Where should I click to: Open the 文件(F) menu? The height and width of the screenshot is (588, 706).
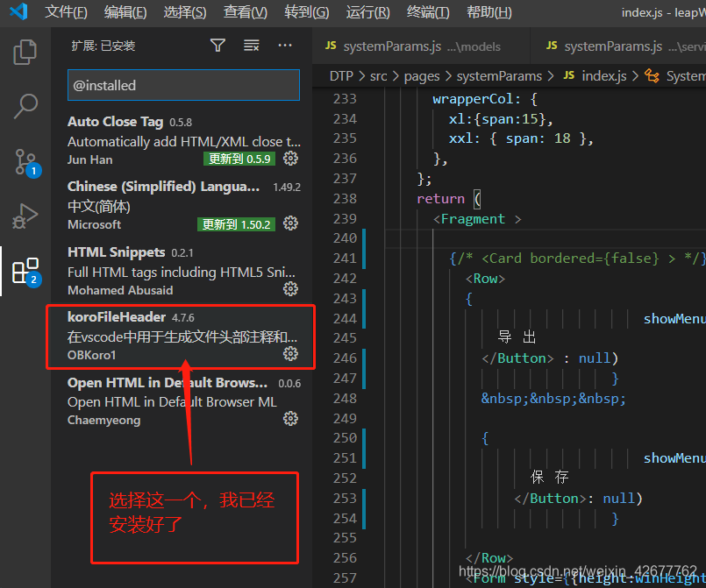(x=66, y=12)
